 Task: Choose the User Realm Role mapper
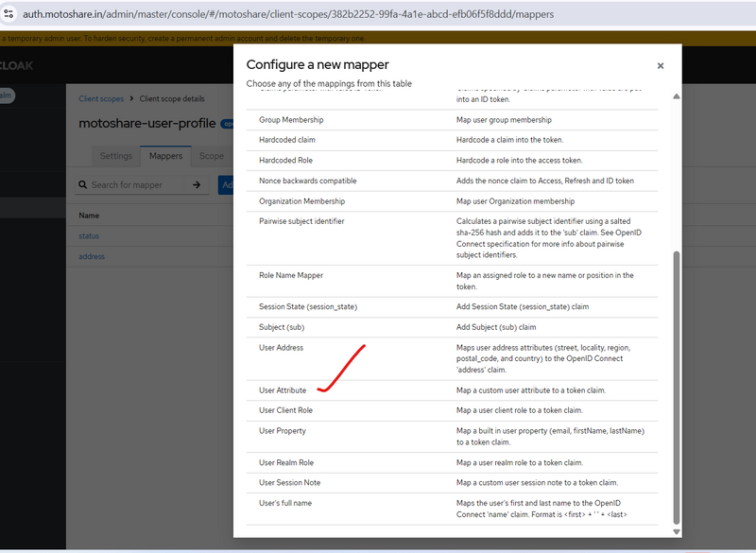point(286,462)
